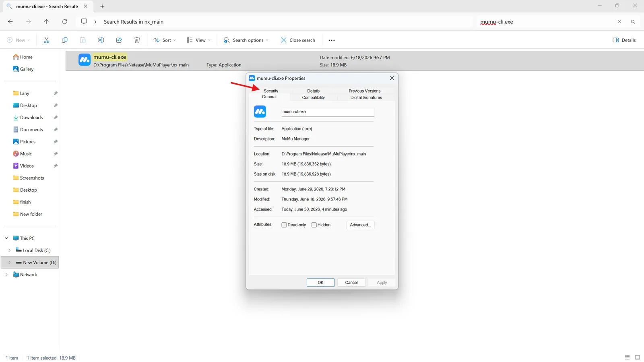Go forward with the right arrow
Image resolution: width=644 pixels, height=362 pixels.
click(x=28, y=22)
